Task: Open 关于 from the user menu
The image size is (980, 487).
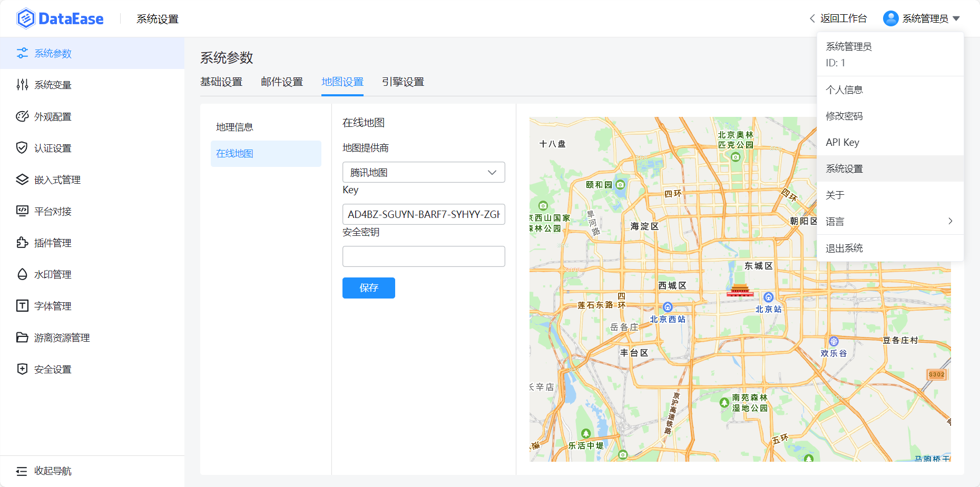Action: tap(890, 195)
